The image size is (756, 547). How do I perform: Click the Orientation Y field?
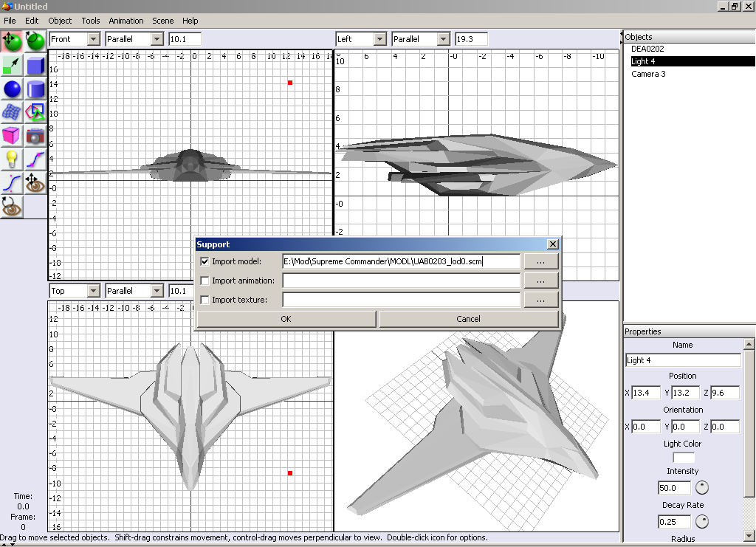685,427
